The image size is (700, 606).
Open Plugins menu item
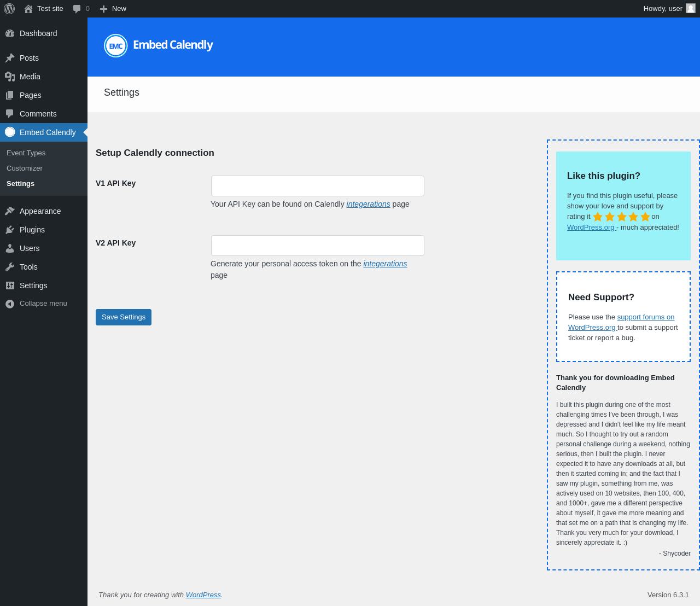coord(44,230)
